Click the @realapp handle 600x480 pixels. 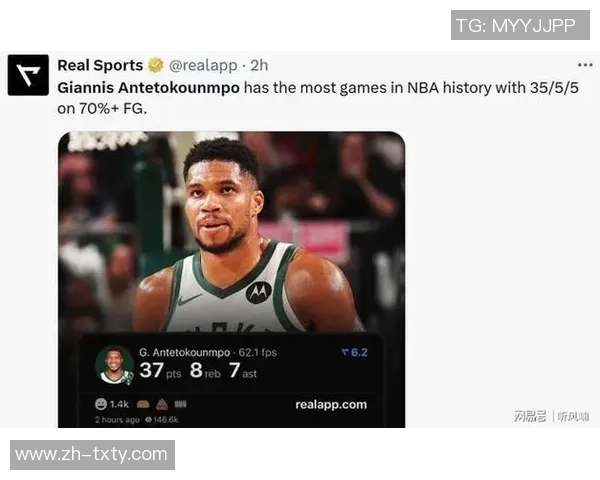(x=203, y=65)
